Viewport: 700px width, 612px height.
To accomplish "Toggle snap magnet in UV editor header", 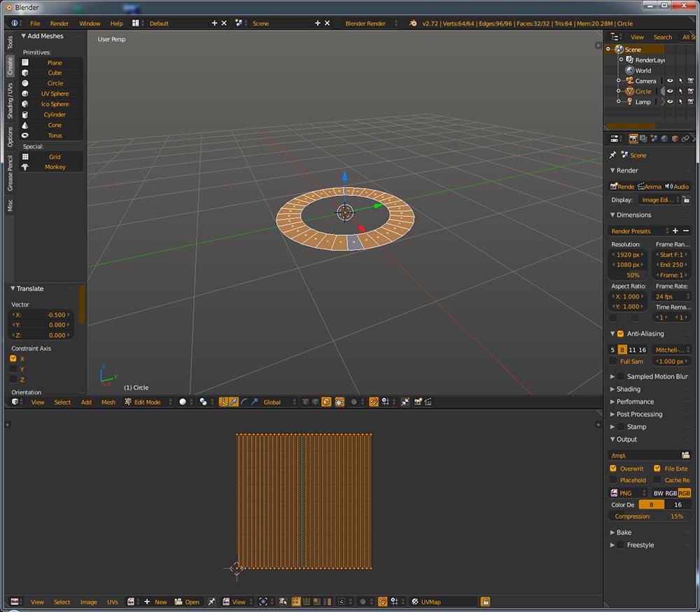I will [383, 602].
